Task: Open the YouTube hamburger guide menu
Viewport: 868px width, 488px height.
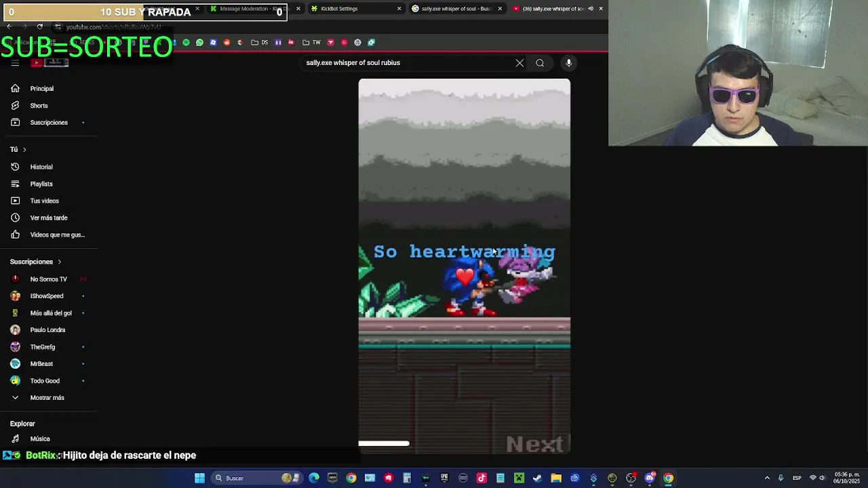Action: (15, 63)
